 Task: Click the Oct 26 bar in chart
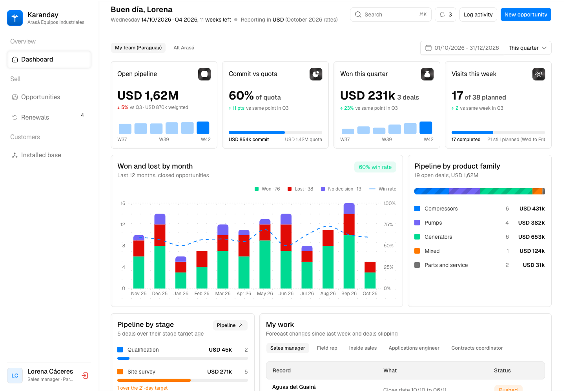point(370,275)
